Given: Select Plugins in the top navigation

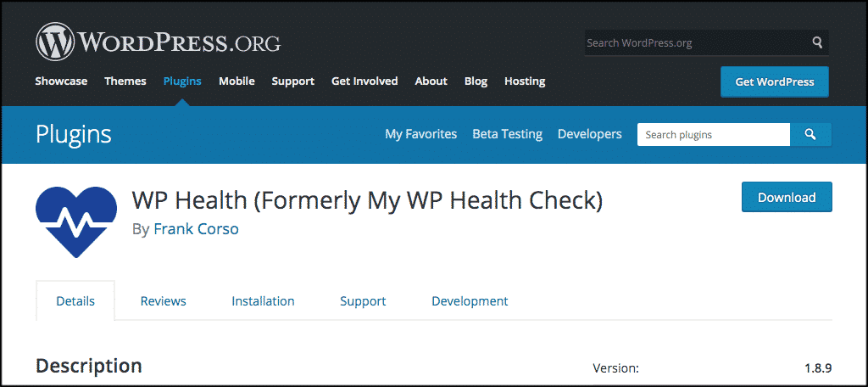Looking at the screenshot, I should tap(182, 81).
